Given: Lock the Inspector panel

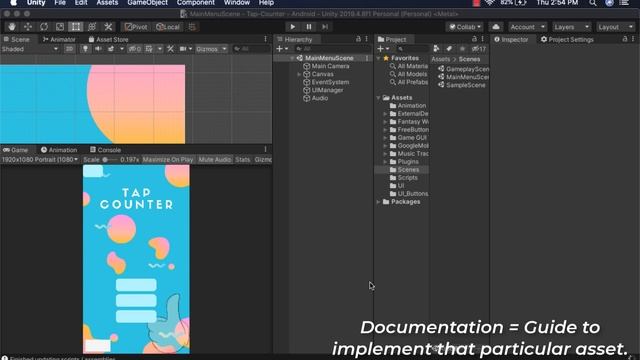Looking at the screenshot, I should click(624, 39).
